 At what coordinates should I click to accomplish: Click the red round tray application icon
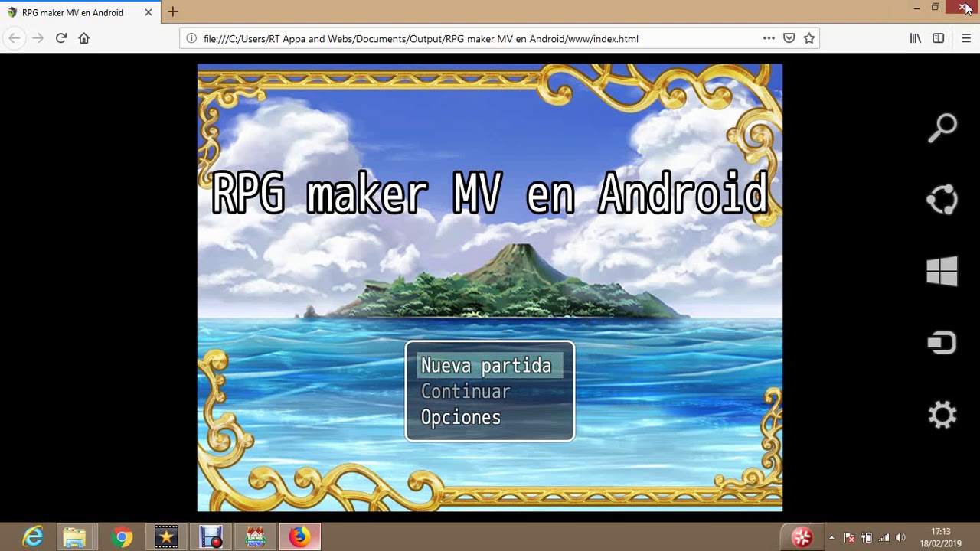[802, 537]
